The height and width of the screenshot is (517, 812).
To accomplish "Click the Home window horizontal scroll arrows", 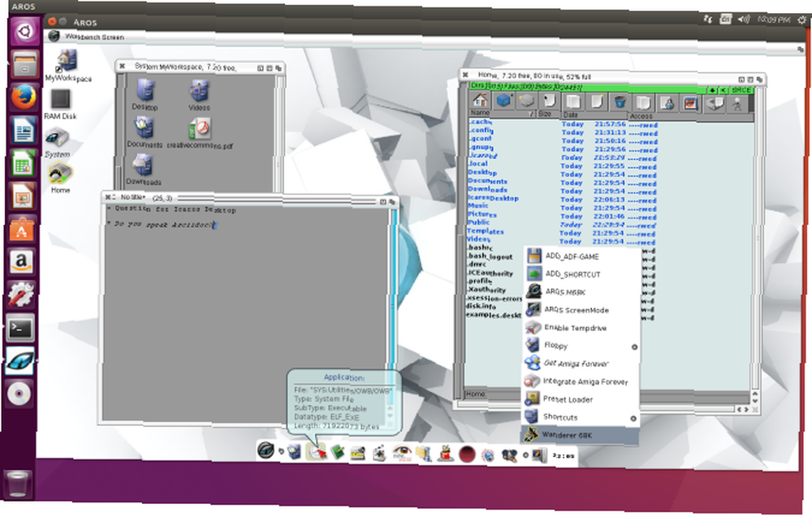I will pyautogui.click(x=742, y=409).
